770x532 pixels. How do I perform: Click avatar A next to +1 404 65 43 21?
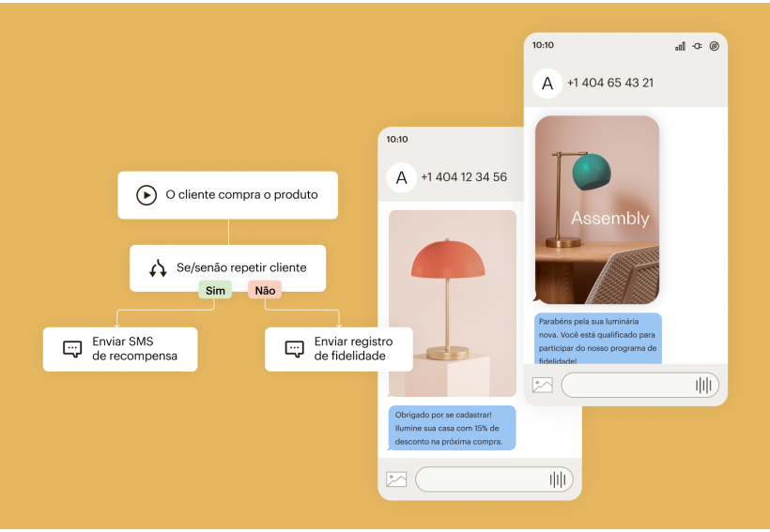point(547,84)
